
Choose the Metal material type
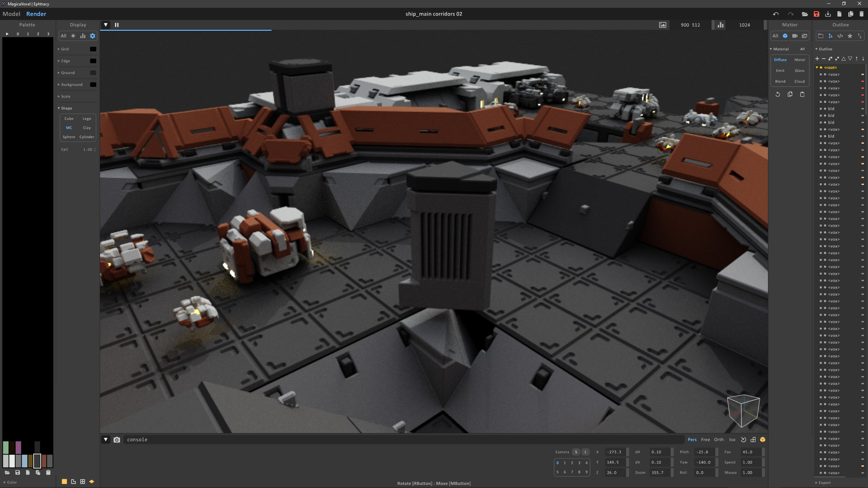(x=800, y=60)
